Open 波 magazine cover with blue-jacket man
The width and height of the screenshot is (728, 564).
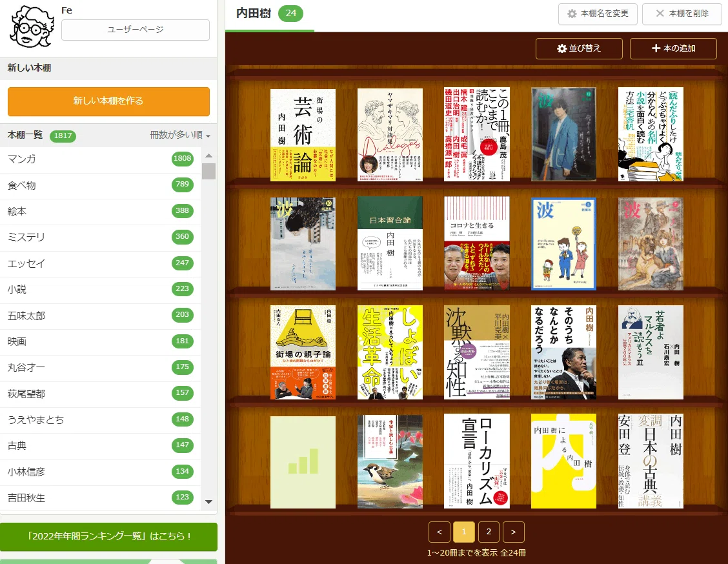[x=563, y=134]
